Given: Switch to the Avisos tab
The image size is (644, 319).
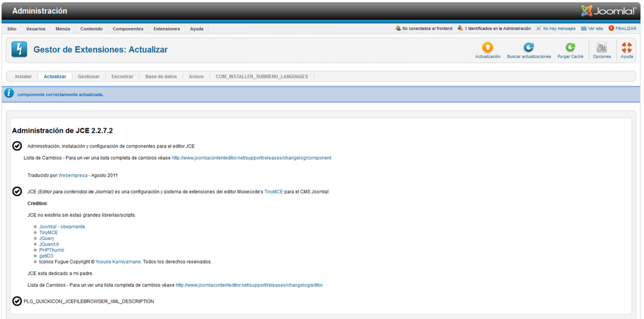Looking at the screenshot, I should click(x=196, y=76).
